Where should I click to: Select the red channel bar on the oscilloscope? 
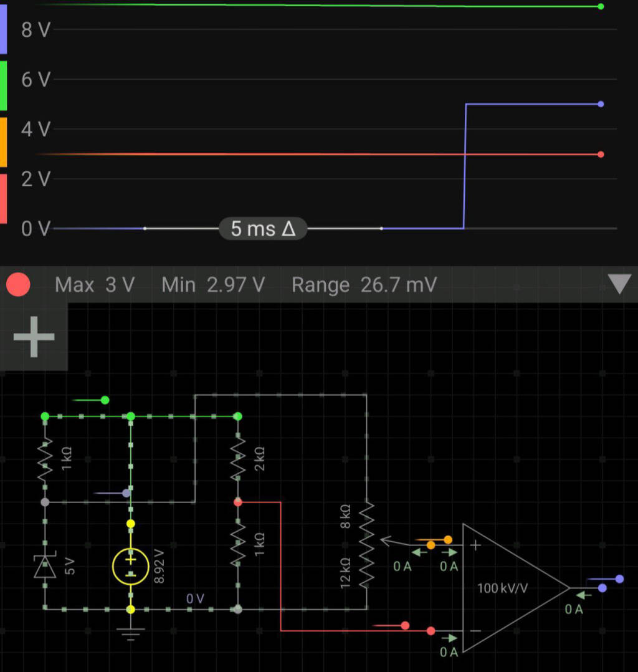[x=4, y=199]
